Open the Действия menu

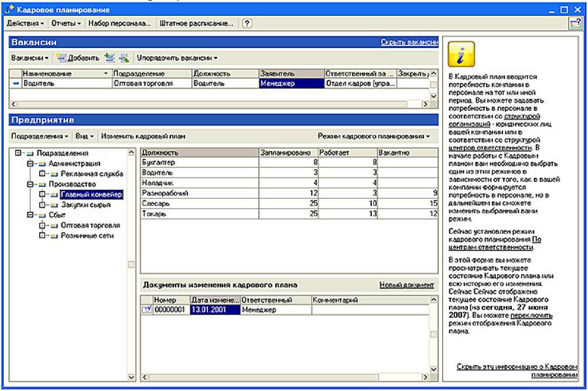(x=25, y=23)
